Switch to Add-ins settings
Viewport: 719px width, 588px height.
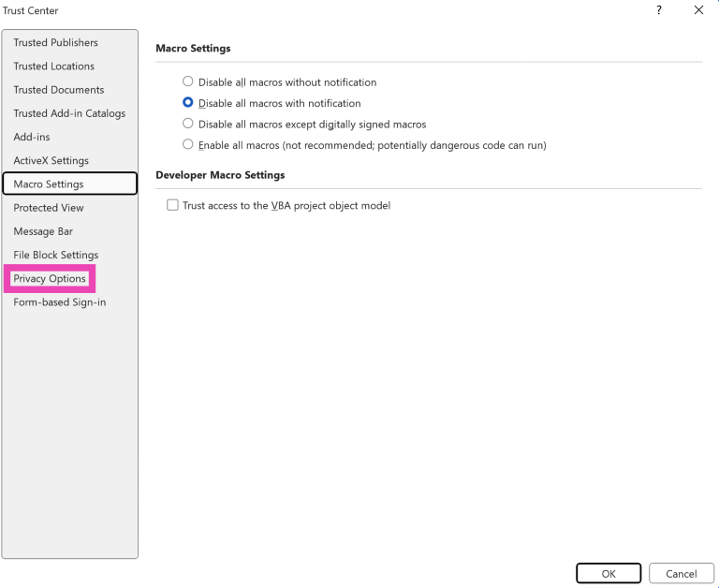32,137
